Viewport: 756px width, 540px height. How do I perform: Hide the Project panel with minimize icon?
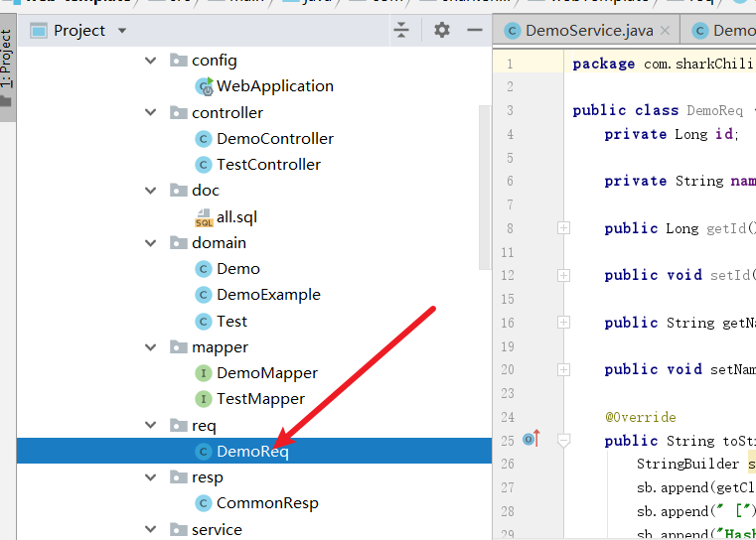[474, 31]
